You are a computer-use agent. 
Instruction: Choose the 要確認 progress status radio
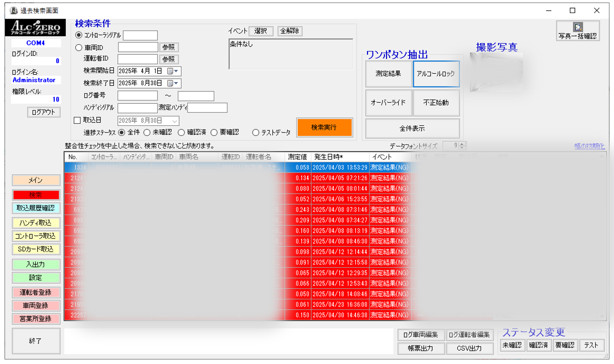(x=214, y=132)
